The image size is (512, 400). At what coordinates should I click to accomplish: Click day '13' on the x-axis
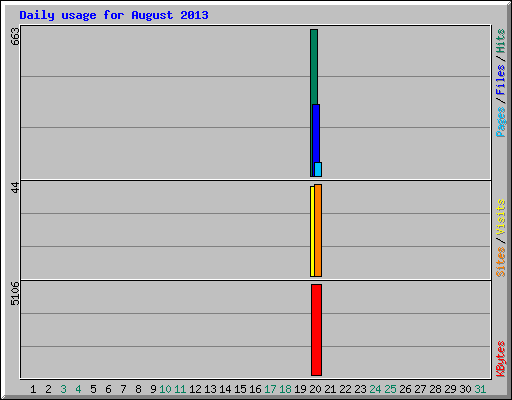click(x=210, y=389)
